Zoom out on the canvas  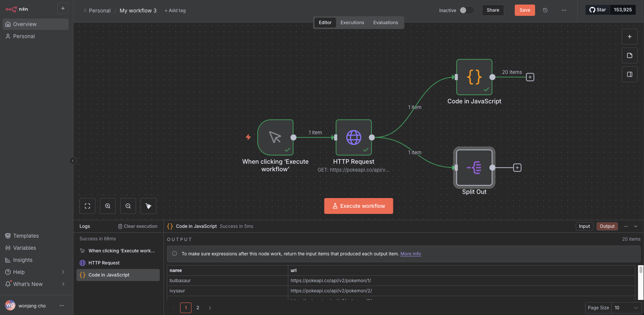(128, 206)
